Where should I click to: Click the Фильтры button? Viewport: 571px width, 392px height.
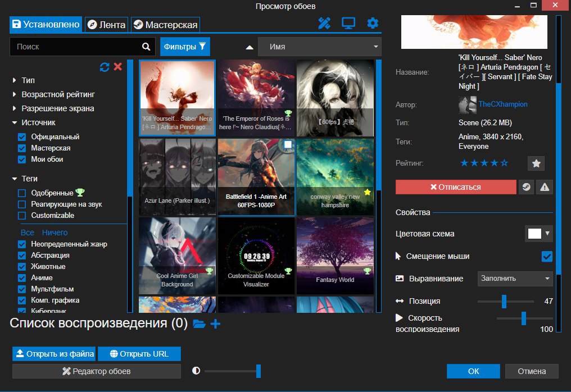pyautogui.click(x=185, y=47)
